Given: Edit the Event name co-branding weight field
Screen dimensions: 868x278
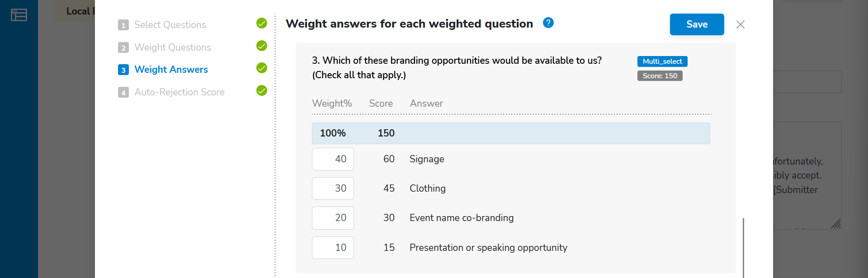Looking at the screenshot, I should pos(333,218).
